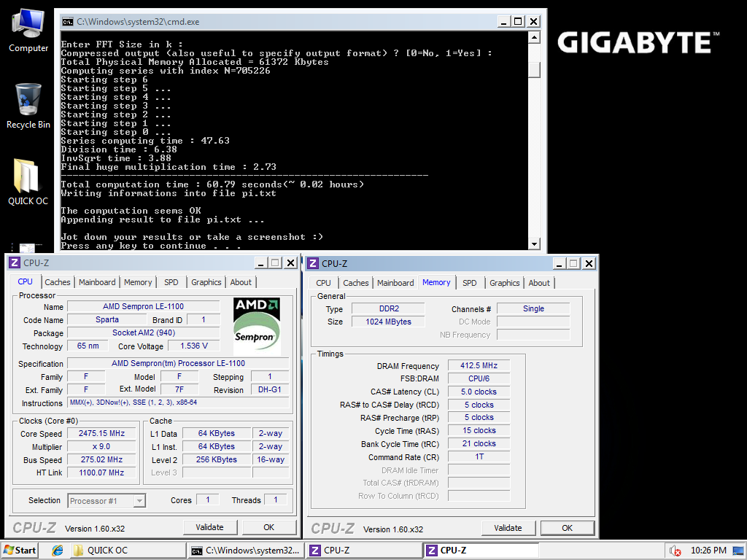Viewport: 747px width, 560px height.
Task: Open SPD tab in right CPU-Z window
Action: pyautogui.click(x=470, y=283)
